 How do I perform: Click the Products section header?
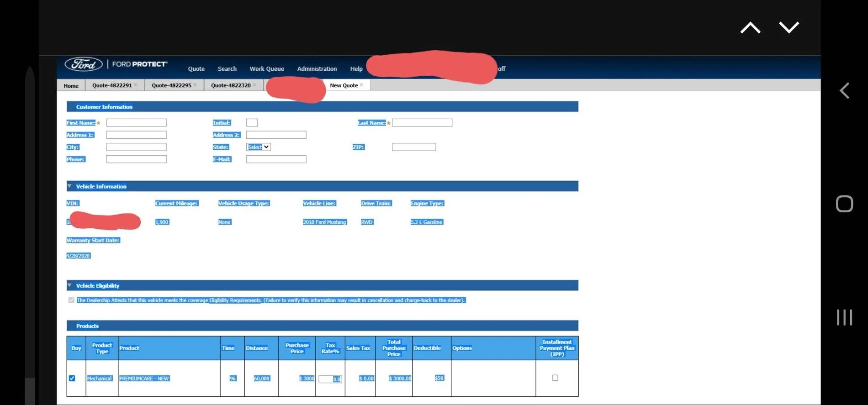(x=323, y=326)
